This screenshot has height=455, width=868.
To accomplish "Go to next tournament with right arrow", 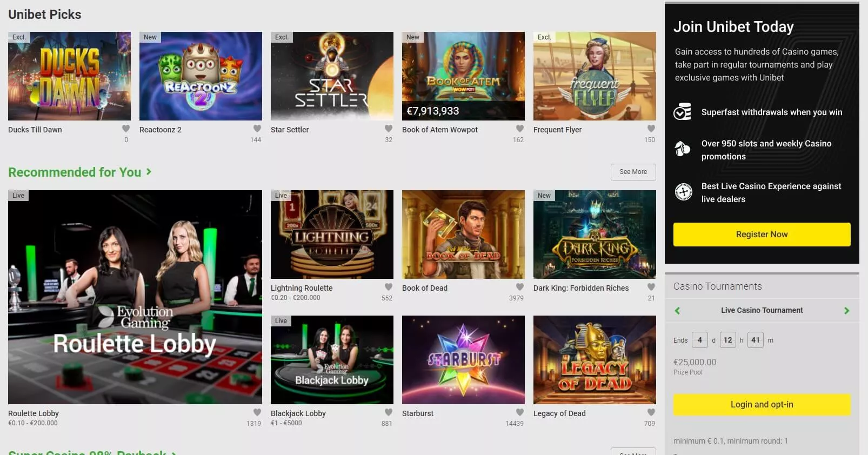I will click(847, 311).
